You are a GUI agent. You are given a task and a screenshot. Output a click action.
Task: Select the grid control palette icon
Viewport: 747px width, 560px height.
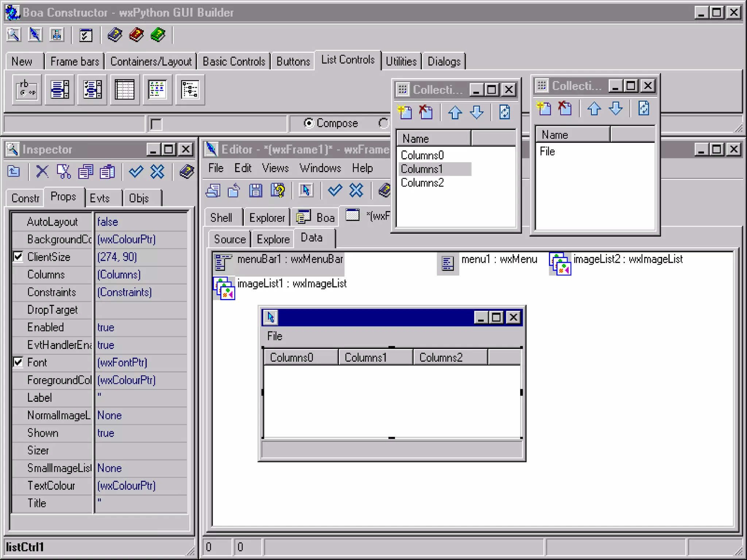125,90
